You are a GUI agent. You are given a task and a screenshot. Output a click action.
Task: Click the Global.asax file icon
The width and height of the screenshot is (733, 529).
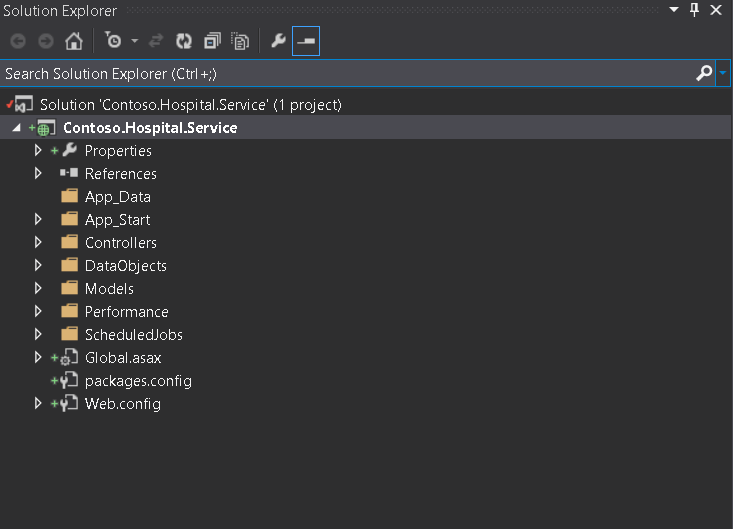[69, 357]
